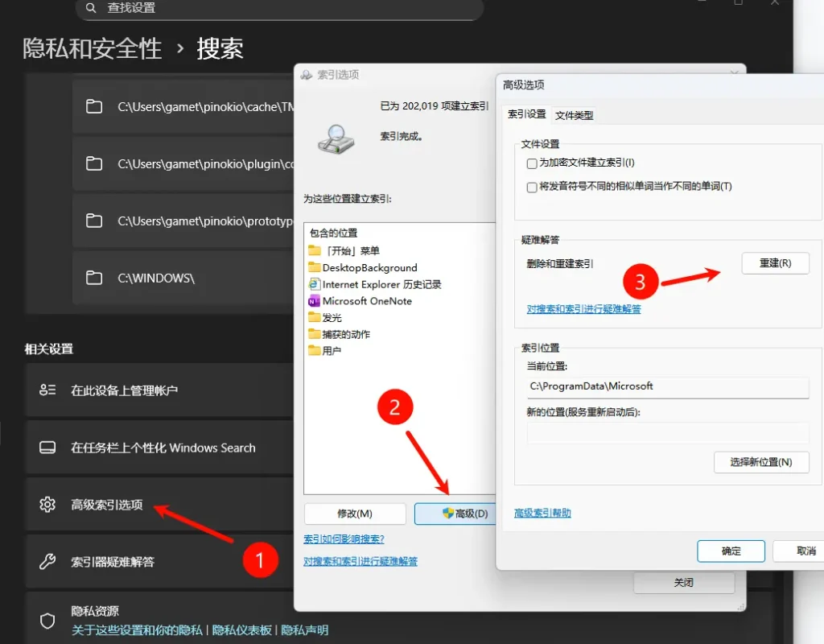切换到“文件类型”选项卡
824x644 pixels.
574,115
